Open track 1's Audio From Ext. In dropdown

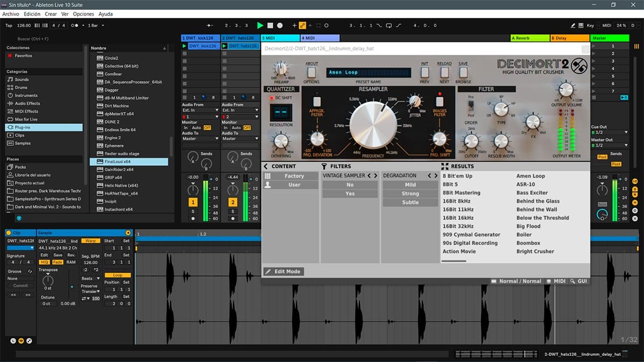coord(200,110)
